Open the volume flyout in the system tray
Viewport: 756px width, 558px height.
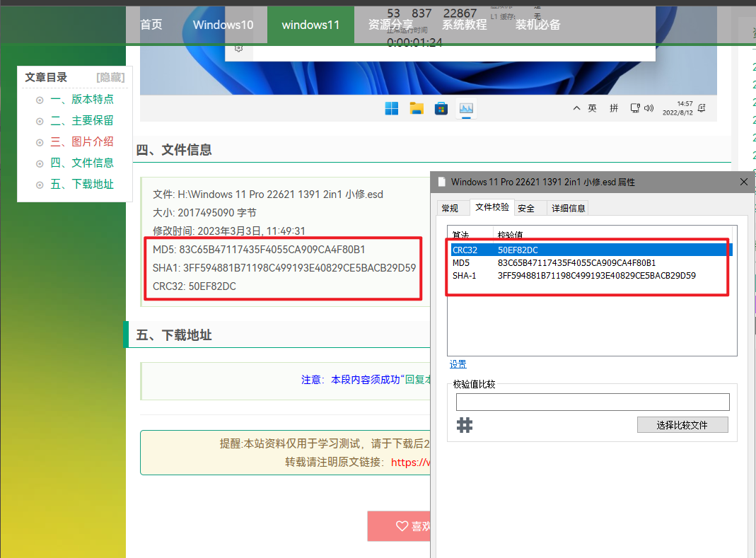(x=649, y=107)
